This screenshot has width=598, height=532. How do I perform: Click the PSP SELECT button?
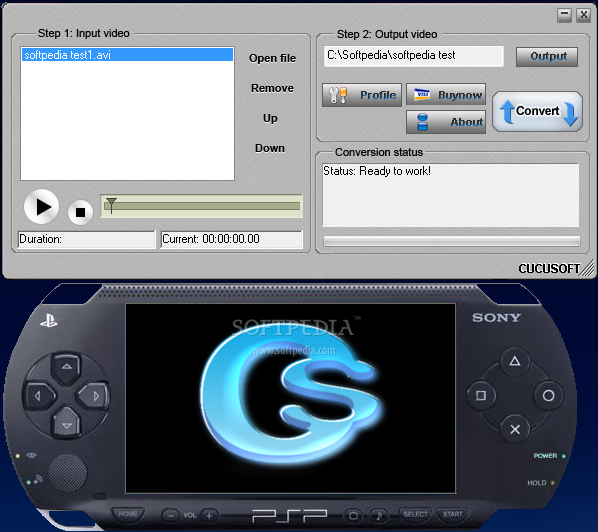coord(416,514)
